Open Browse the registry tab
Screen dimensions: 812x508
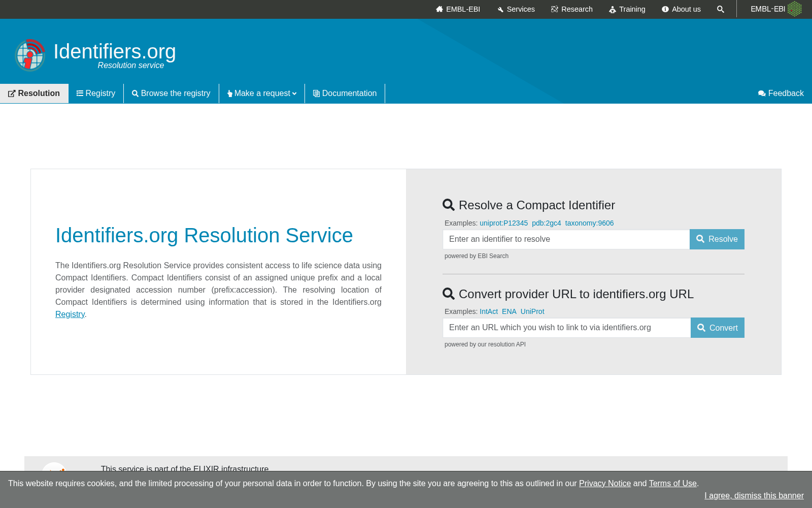pos(171,93)
